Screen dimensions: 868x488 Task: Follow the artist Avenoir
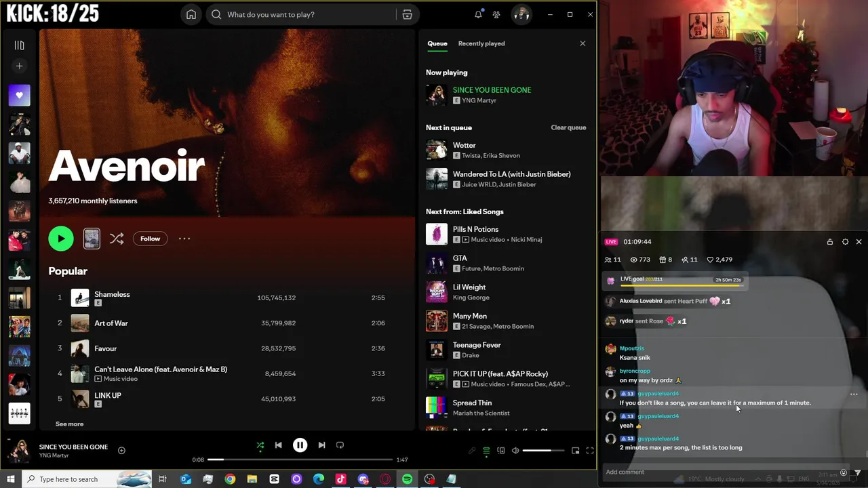click(150, 239)
